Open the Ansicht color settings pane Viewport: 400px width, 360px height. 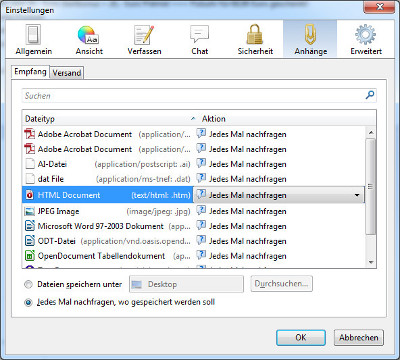click(89, 39)
